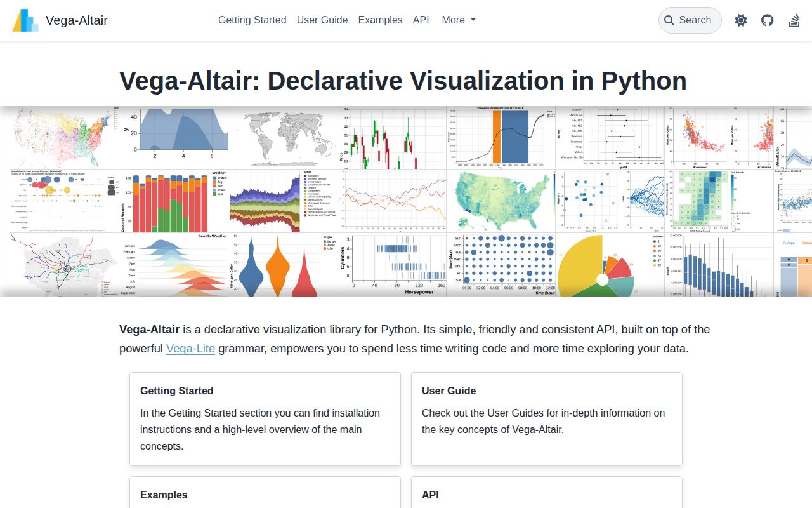Open the Horsepower scatter matrix thumbnail
Screen dimensions: 812x508
719,137
